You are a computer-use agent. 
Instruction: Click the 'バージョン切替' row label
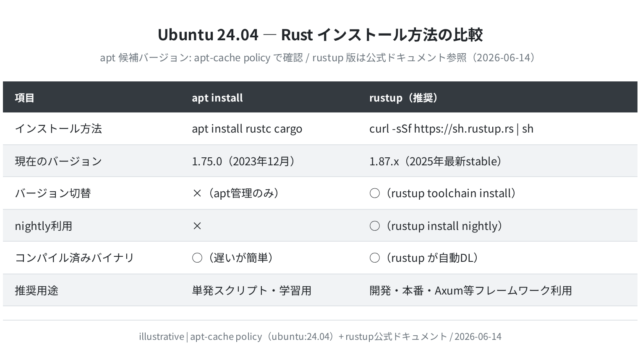pos(53,193)
